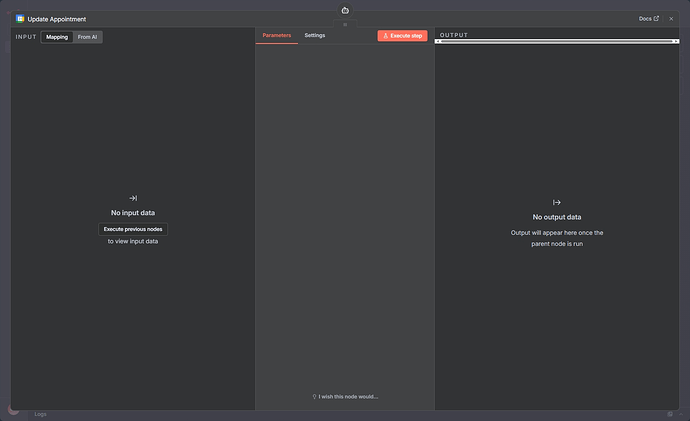The width and height of the screenshot is (690, 421).
Task: Click the 'No output data' message
Action: coord(557,217)
